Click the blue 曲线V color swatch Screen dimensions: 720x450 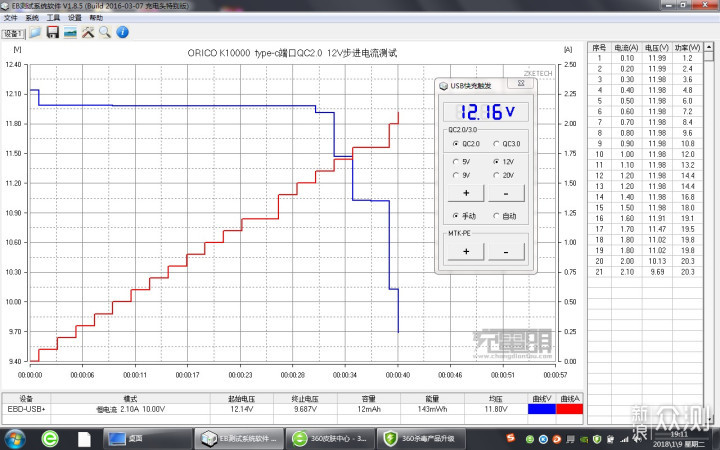coord(544,408)
